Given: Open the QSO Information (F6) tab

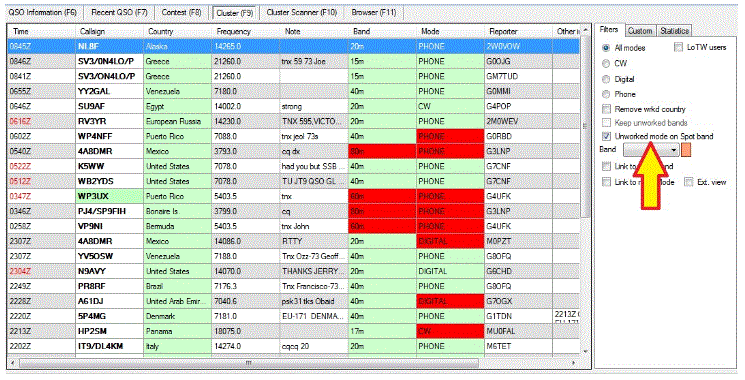Looking at the screenshot, I should [x=43, y=13].
